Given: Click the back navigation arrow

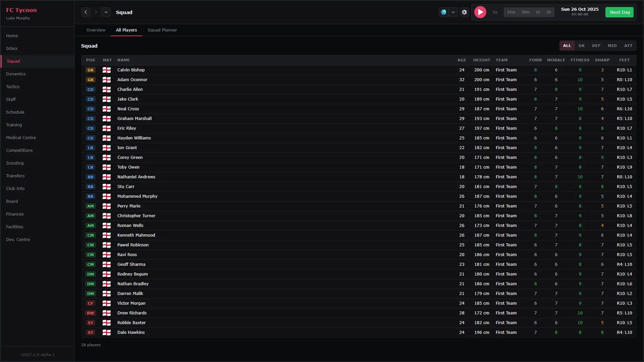Looking at the screenshot, I should point(86,12).
